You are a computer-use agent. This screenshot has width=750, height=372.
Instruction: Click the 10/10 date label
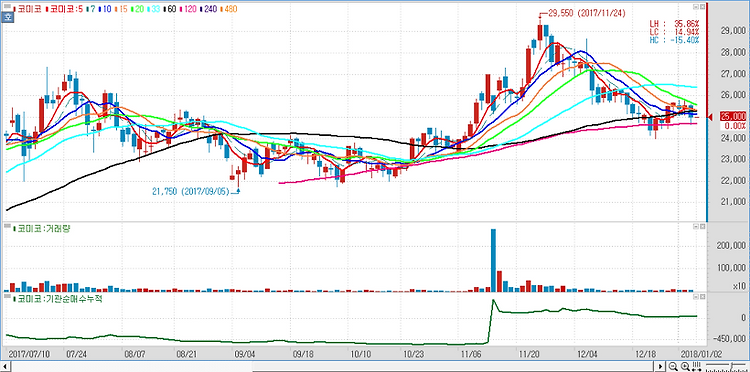[x=361, y=355]
